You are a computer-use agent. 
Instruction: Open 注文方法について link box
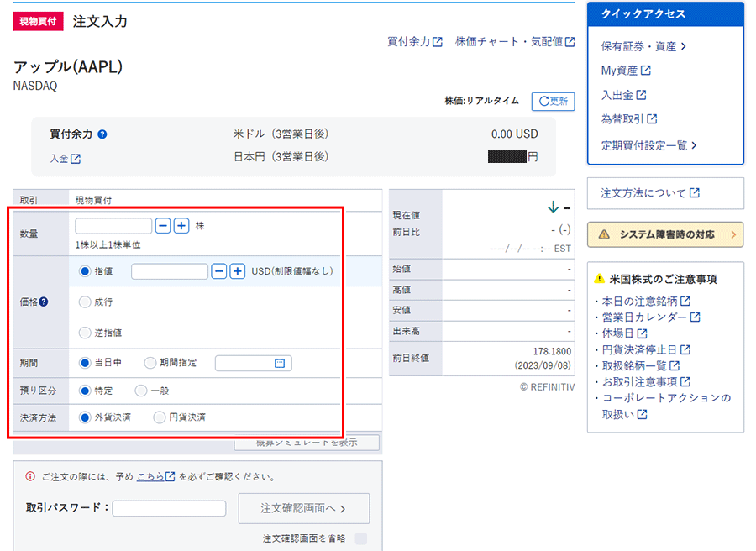665,193
